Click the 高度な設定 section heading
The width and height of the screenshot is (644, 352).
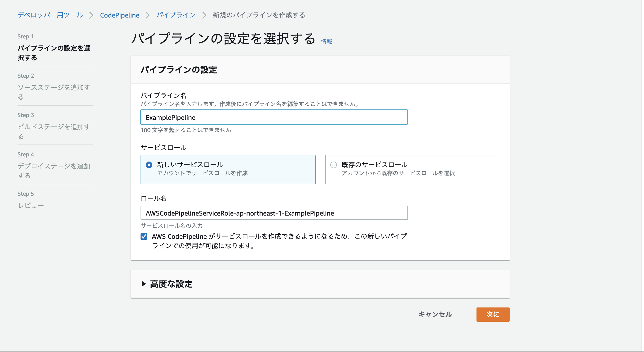coord(171,284)
